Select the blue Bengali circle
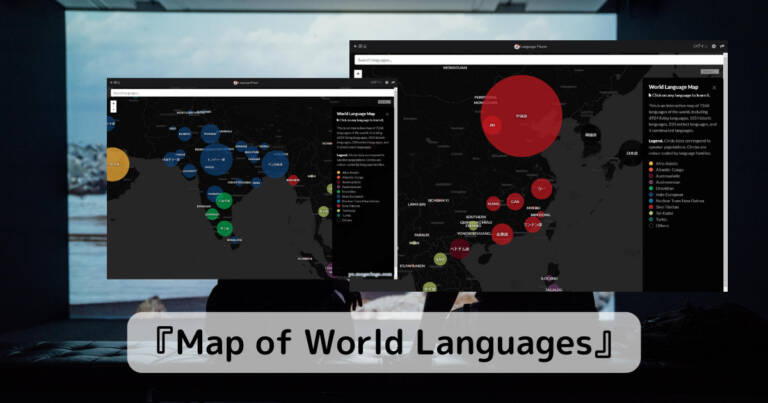The width and height of the screenshot is (768, 403). point(275,164)
